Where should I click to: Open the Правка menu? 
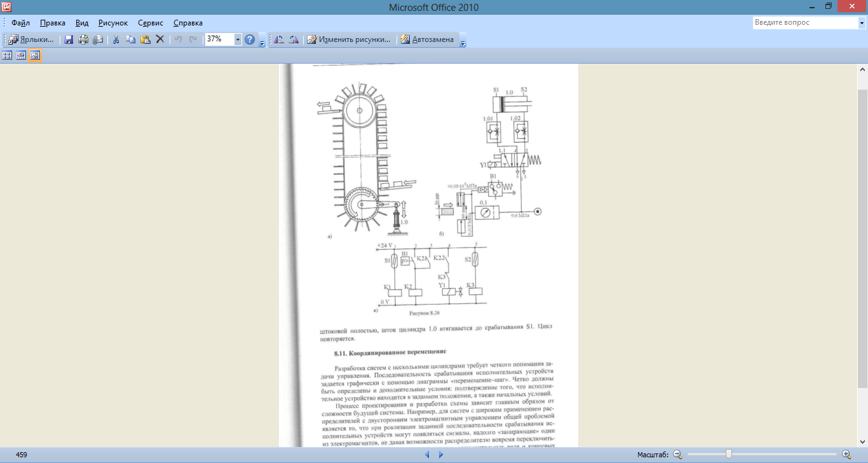click(x=52, y=22)
